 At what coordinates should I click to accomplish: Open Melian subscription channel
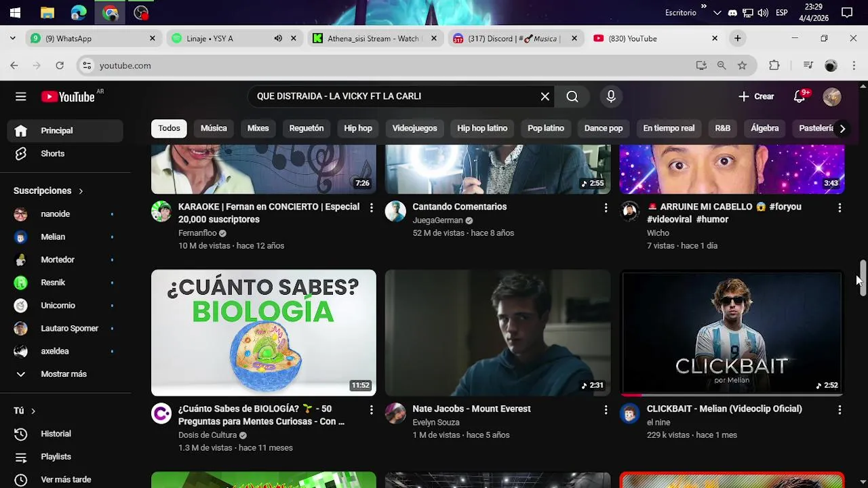pyautogui.click(x=65, y=237)
